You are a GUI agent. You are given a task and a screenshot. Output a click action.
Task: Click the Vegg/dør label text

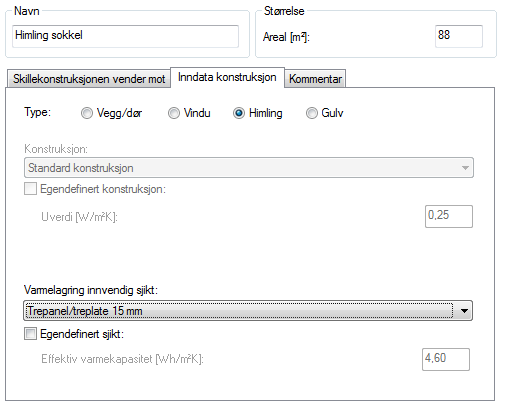pyautogui.click(x=119, y=113)
